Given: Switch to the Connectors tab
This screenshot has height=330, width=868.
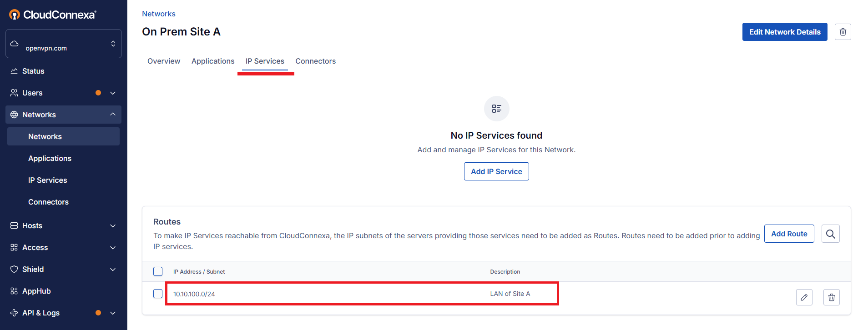Looking at the screenshot, I should click(315, 61).
